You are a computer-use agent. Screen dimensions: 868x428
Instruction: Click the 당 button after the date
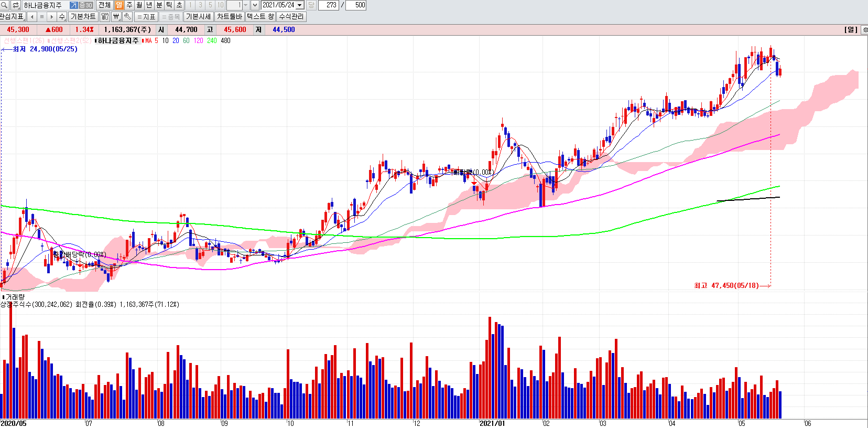(x=311, y=5)
